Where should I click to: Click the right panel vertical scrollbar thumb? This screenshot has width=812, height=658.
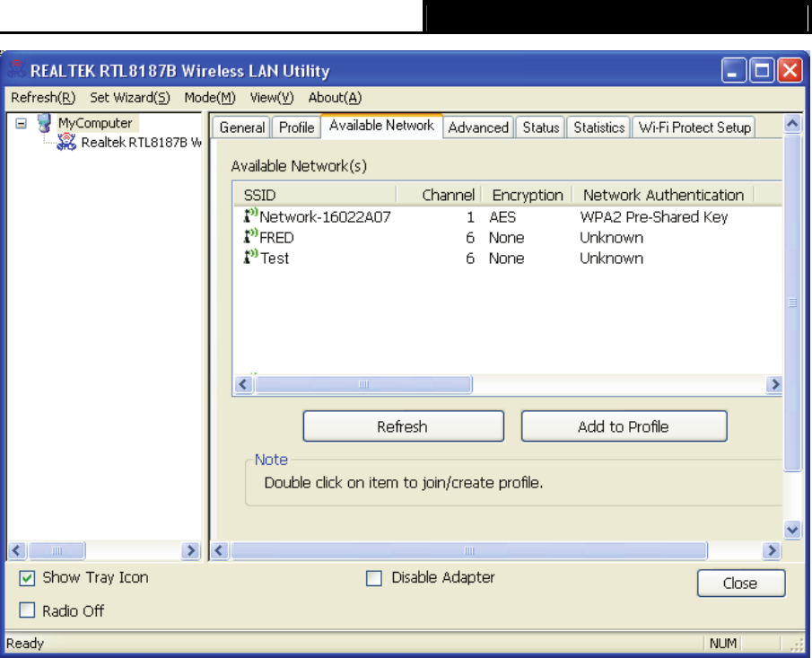tap(792, 303)
